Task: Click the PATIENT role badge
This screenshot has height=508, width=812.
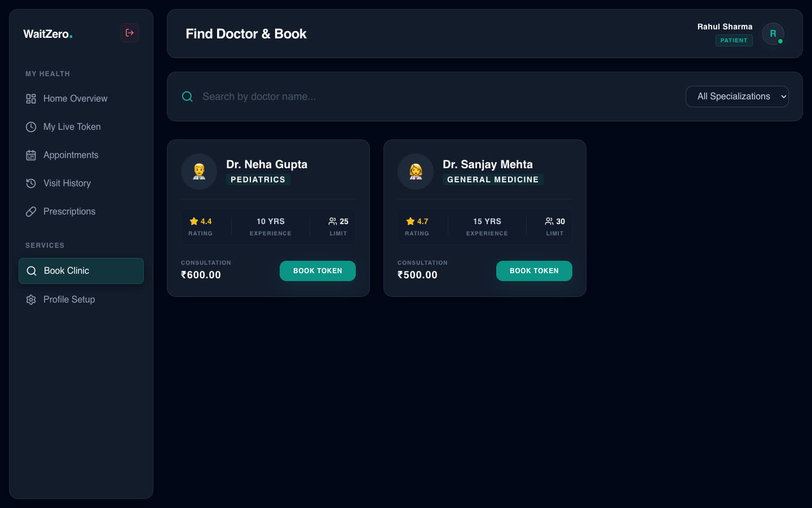Action: pos(734,41)
